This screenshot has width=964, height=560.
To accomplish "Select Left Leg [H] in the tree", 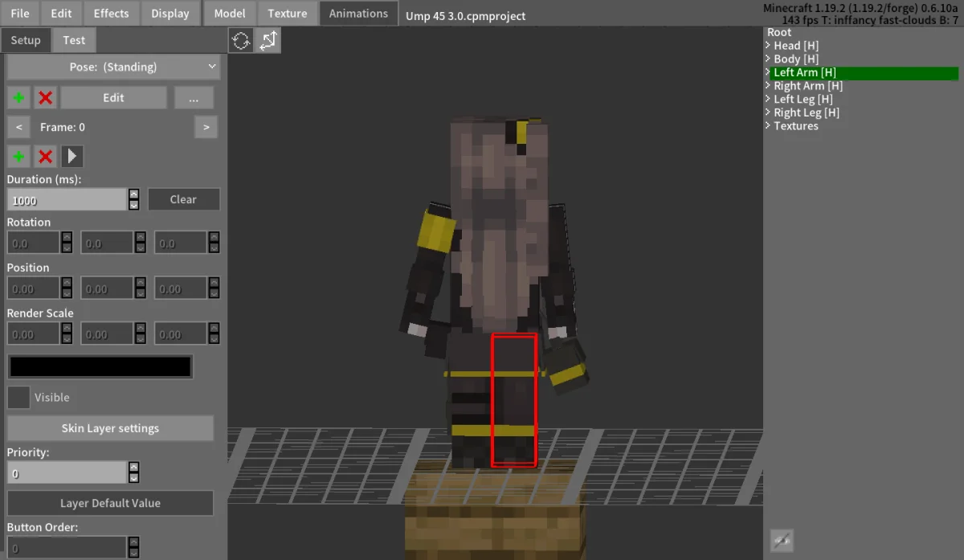I will tap(803, 99).
